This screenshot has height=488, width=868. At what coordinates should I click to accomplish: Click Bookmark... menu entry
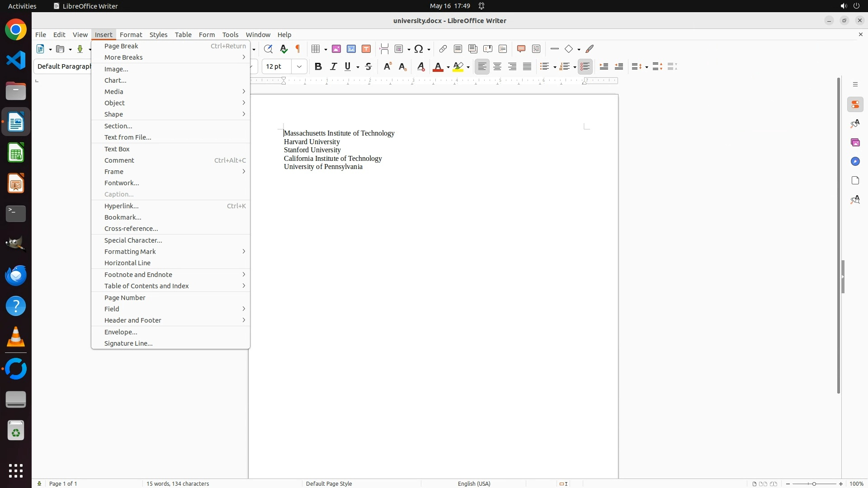pyautogui.click(x=123, y=217)
